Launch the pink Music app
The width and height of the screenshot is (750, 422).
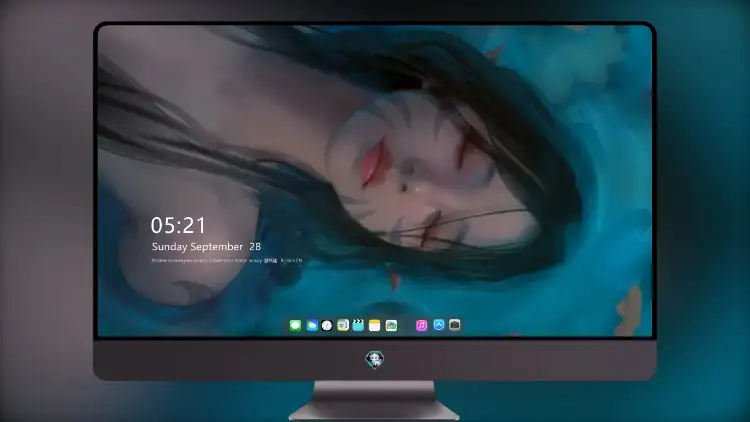pos(421,325)
